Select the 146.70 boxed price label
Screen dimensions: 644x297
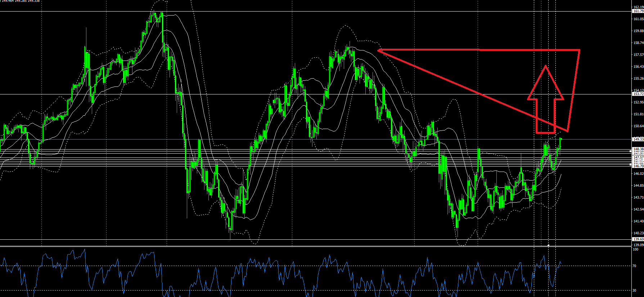(x=638, y=166)
